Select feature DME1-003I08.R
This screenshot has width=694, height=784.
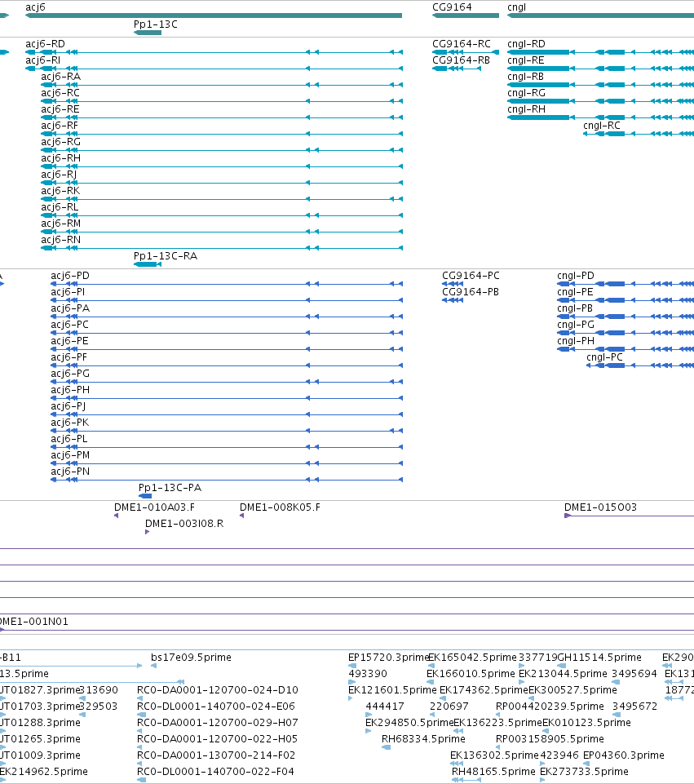coord(184,524)
